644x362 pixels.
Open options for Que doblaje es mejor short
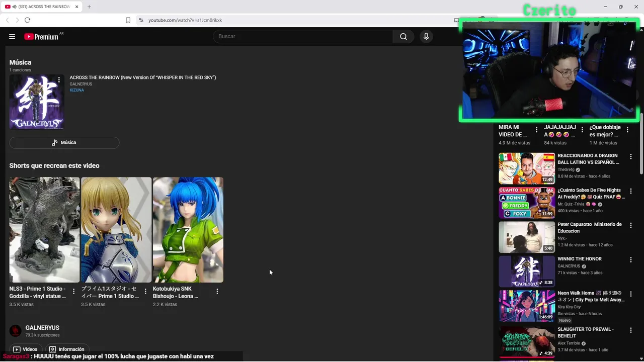coord(627,130)
